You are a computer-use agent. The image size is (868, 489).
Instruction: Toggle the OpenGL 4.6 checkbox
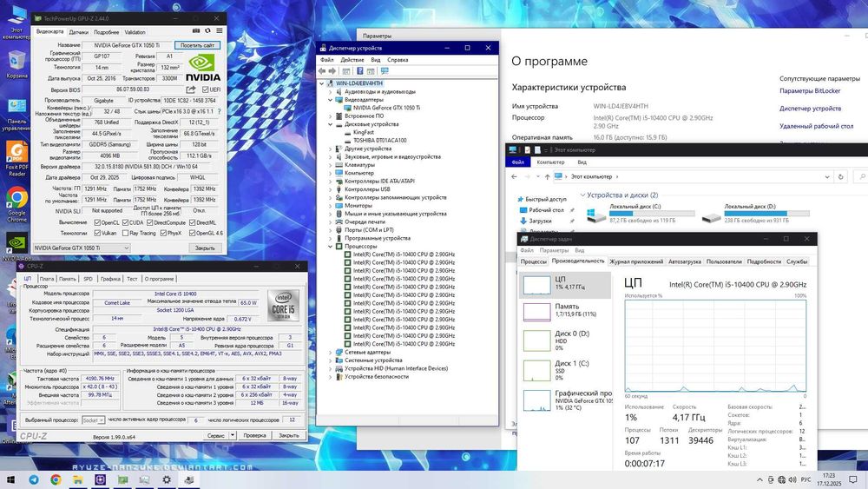tap(192, 233)
